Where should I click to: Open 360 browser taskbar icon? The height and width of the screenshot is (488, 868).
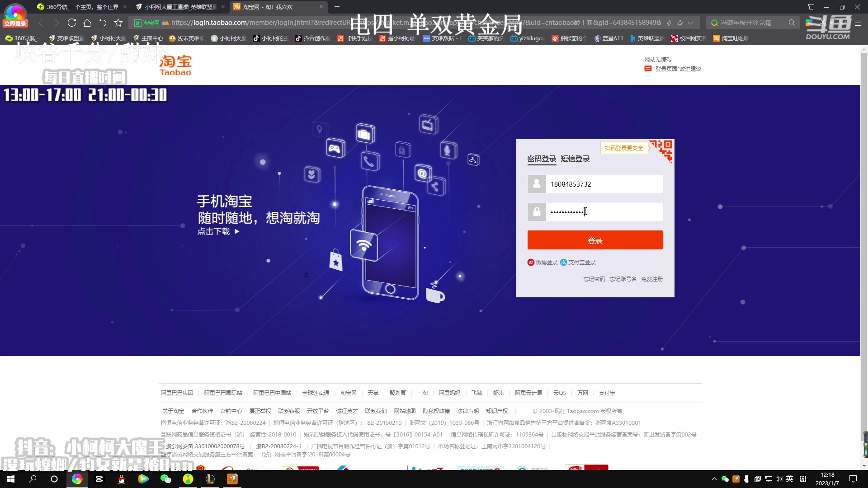coord(77,479)
